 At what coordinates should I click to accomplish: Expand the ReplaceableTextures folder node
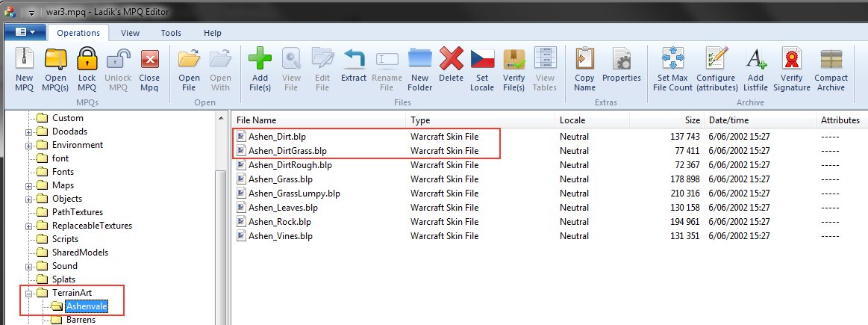coord(29,226)
